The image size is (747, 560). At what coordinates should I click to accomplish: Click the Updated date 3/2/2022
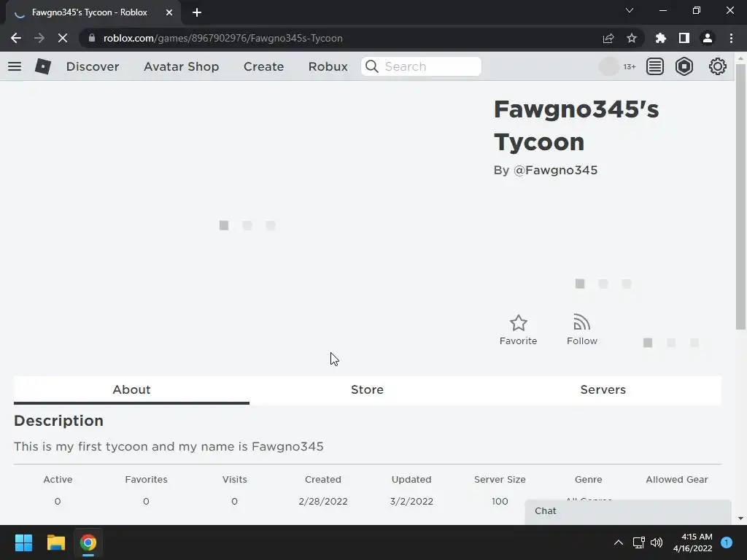(411, 502)
